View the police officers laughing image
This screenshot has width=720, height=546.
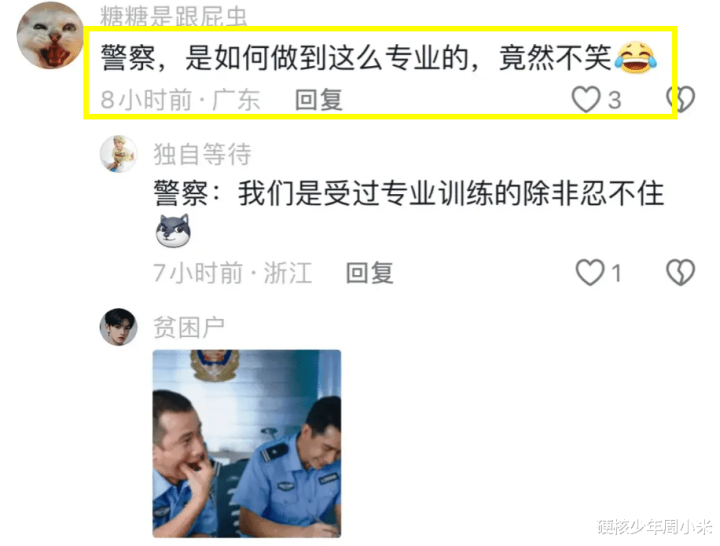[x=247, y=444]
